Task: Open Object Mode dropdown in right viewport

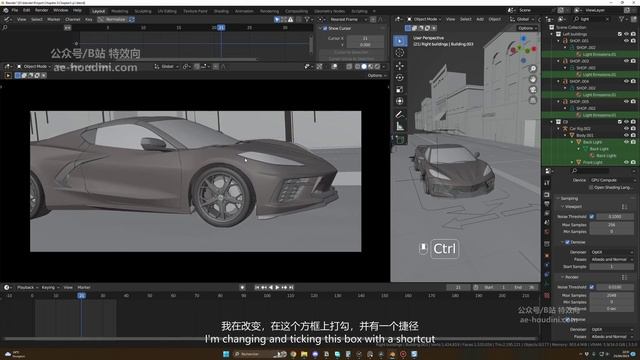Action: [x=424, y=19]
